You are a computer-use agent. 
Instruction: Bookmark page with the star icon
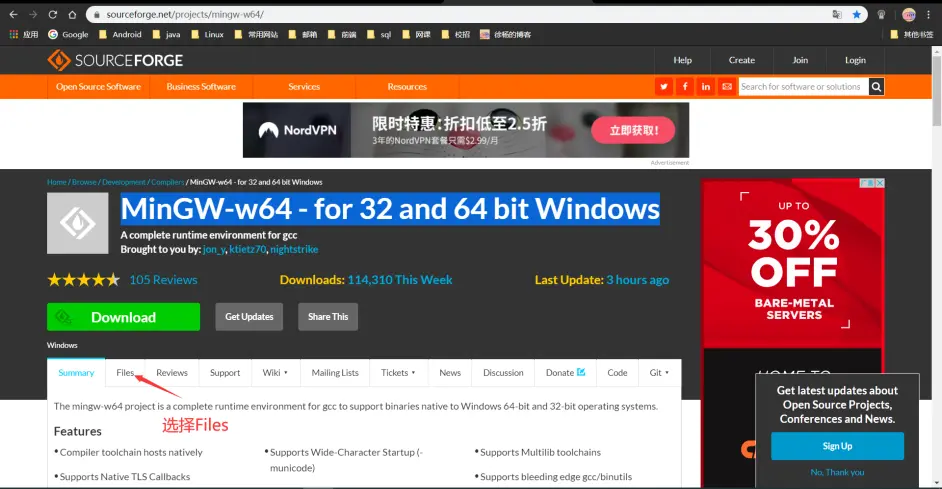(857, 15)
